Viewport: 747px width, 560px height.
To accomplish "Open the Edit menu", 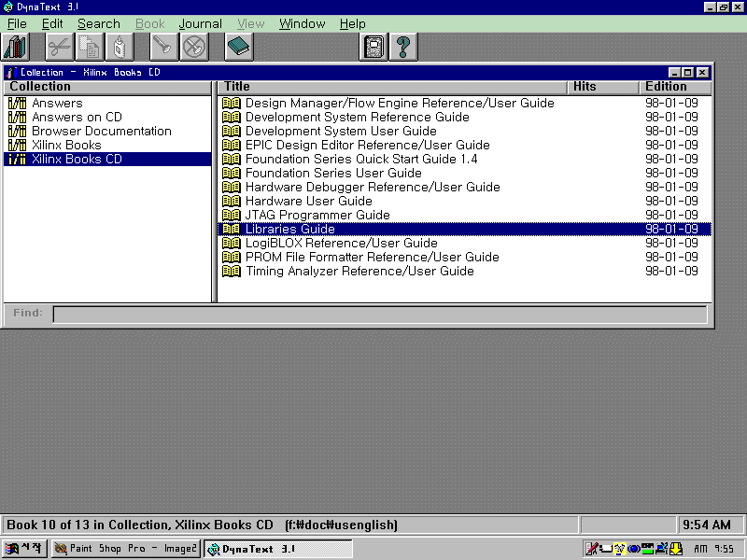I will click(x=52, y=24).
